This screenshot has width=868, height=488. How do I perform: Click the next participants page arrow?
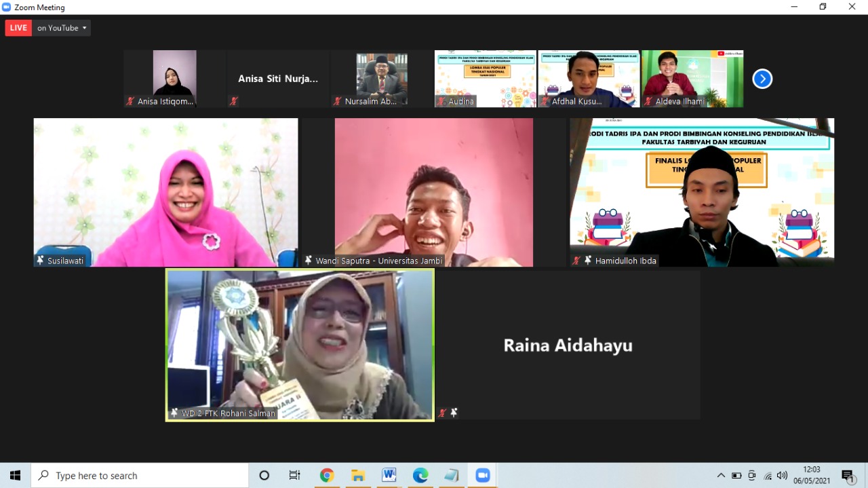[762, 79]
